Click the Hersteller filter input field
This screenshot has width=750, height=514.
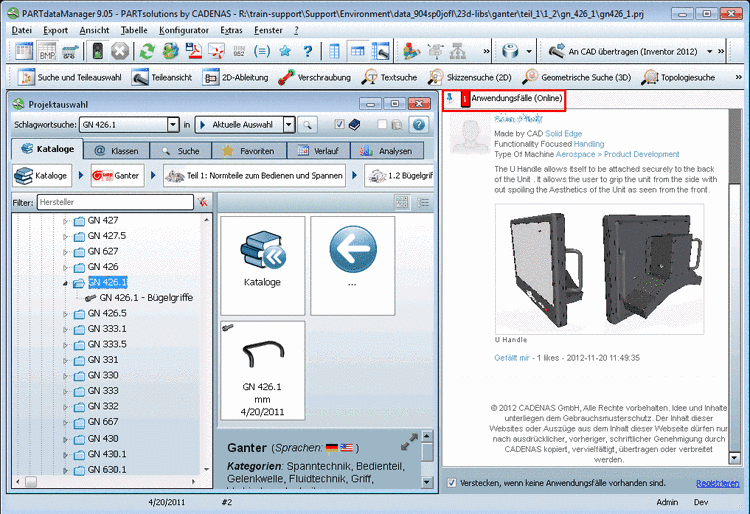[115, 202]
